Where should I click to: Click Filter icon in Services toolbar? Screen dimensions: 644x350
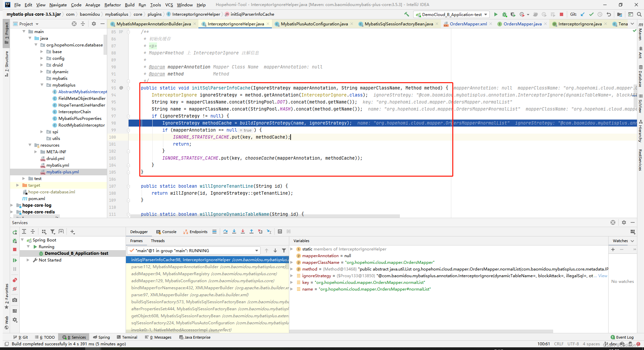pos(53,231)
